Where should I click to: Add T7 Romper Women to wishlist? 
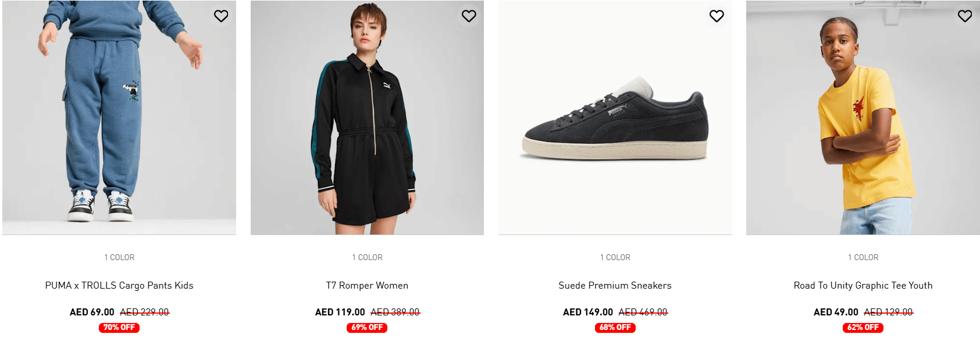469,16
